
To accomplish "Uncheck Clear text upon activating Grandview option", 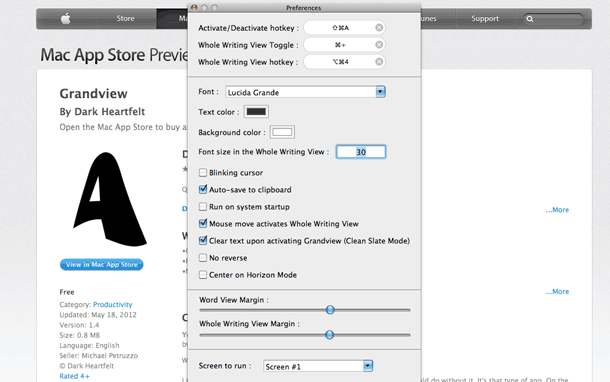I will pos(203,241).
